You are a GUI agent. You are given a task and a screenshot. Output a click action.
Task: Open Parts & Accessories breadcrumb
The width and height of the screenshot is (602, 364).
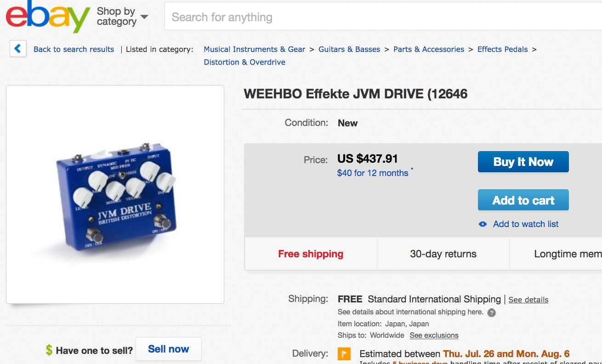pos(429,49)
